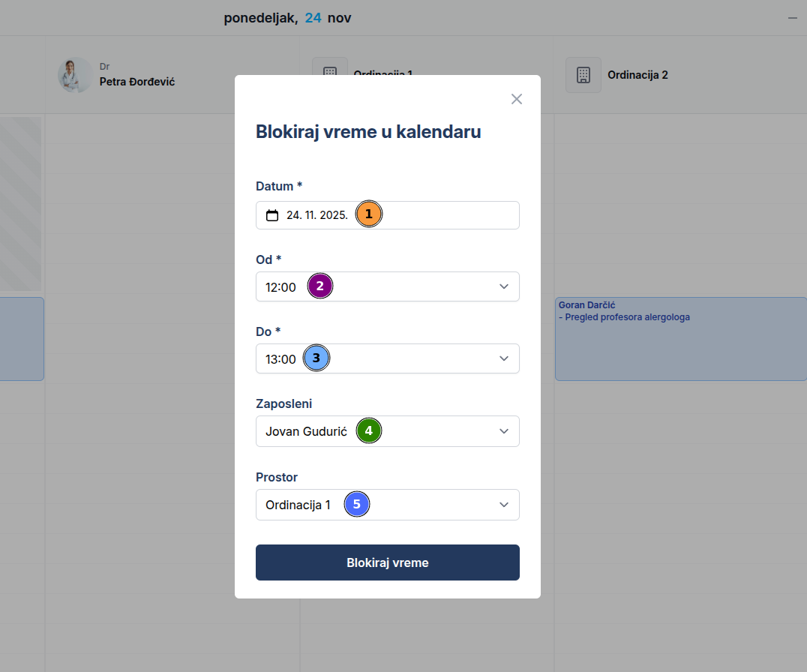This screenshot has height=672, width=807.
Task: Open the Zaposleni employee dropdown
Action: tap(504, 431)
